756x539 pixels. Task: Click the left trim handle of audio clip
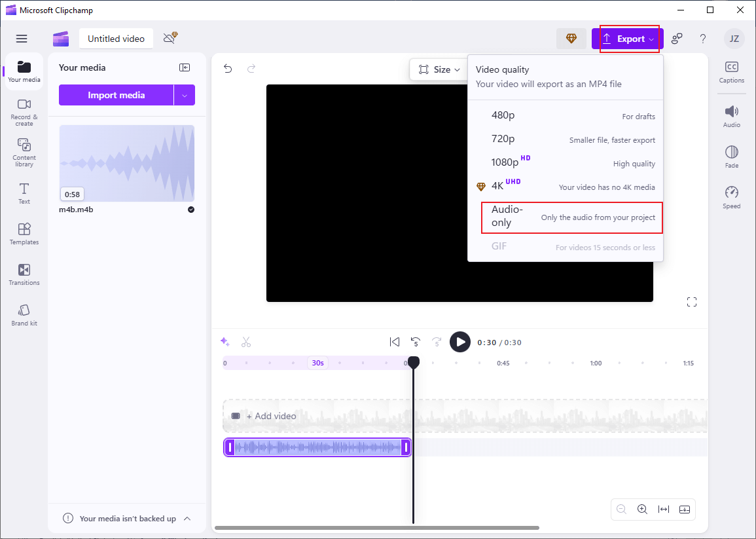(230, 447)
